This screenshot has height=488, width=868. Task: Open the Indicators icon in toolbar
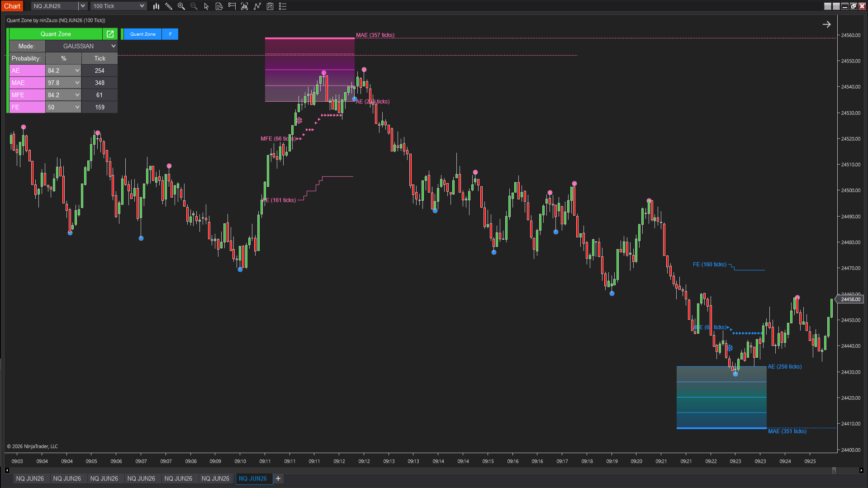tap(257, 6)
